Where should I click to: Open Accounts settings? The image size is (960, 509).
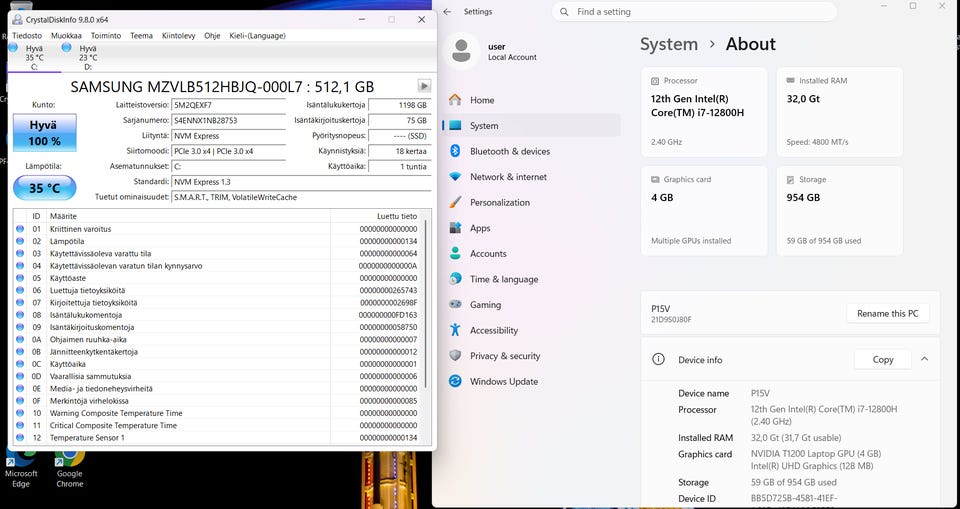(531, 254)
